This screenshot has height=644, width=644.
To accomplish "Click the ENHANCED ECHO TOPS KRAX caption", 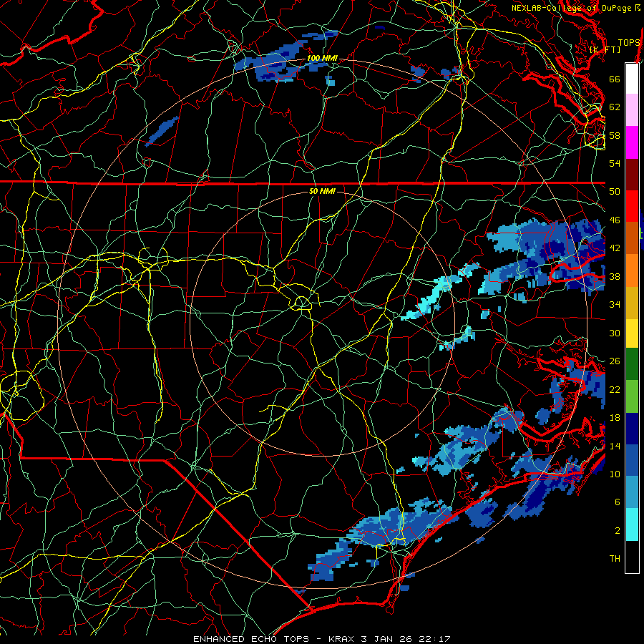I will (x=321, y=639).
